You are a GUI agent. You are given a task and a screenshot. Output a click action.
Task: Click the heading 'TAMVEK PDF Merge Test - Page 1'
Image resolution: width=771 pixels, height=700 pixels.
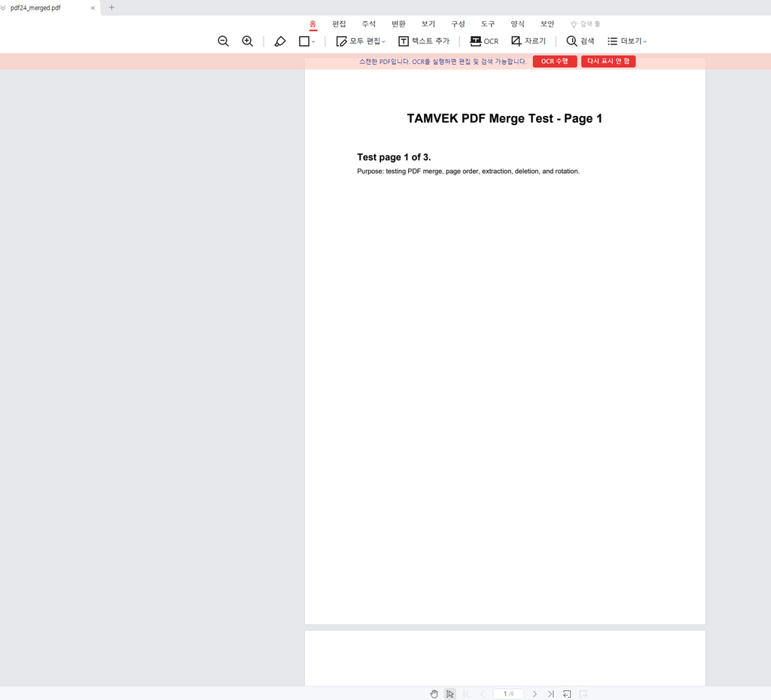[x=504, y=118]
